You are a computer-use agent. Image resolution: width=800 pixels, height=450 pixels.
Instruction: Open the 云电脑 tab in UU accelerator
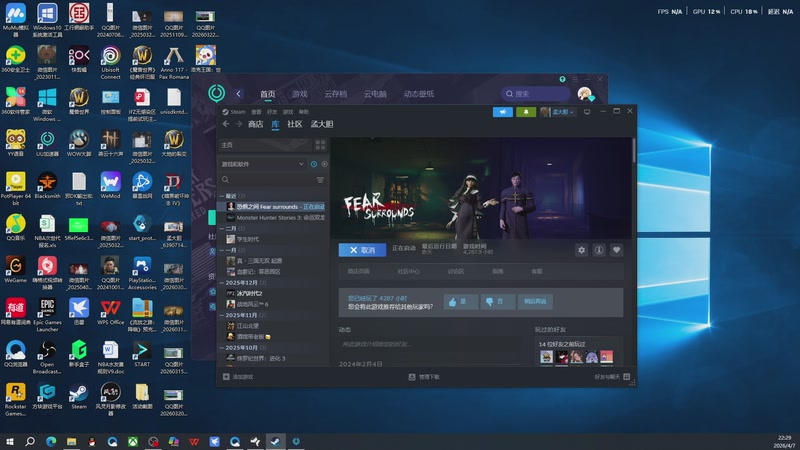click(x=375, y=94)
